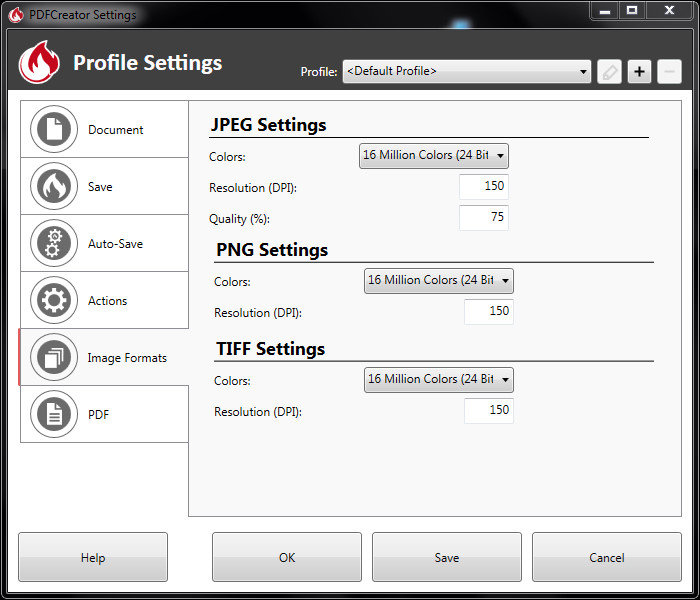This screenshot has width=700, height=600.
Task: Click the Cancel button
Action: (x=607, y=557)
